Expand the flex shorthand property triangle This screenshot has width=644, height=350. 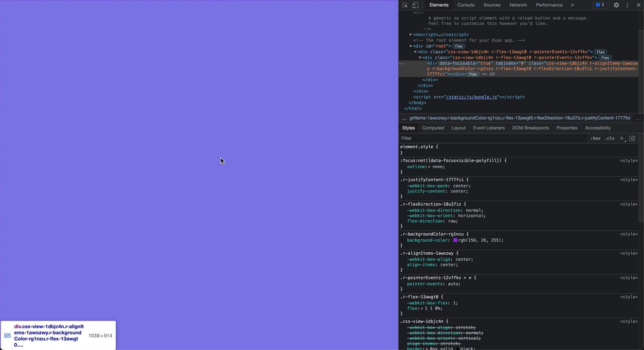[422, 309]
